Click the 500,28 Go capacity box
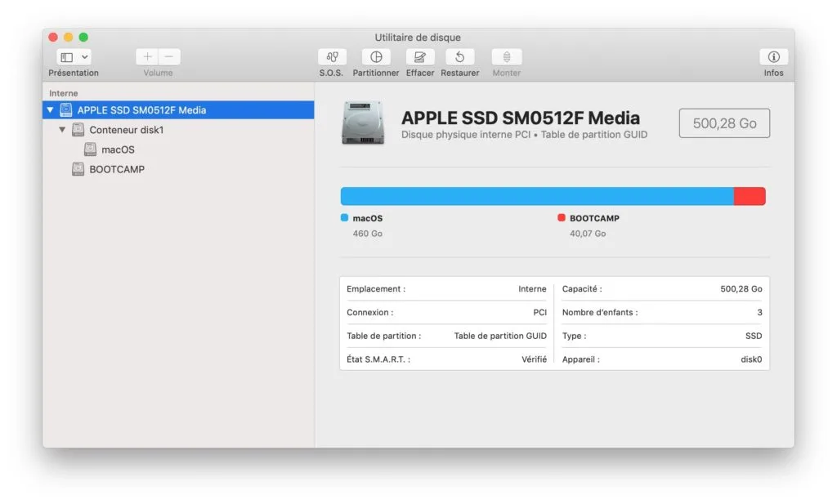 (x=724, y=123)
